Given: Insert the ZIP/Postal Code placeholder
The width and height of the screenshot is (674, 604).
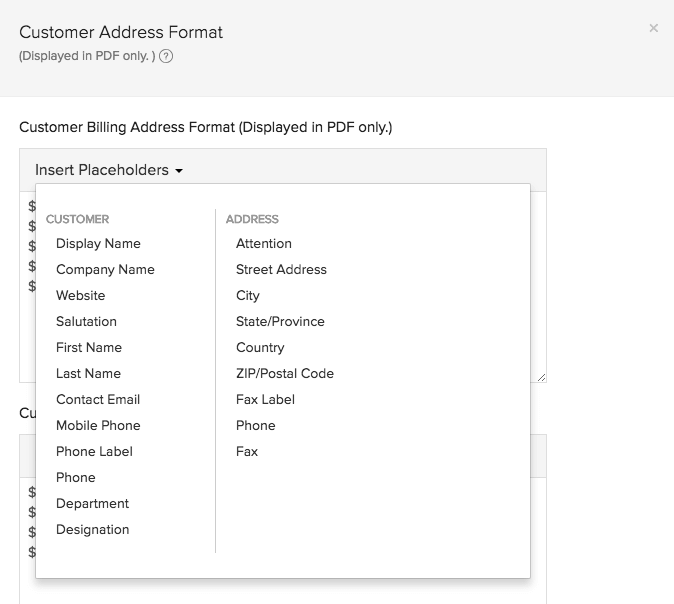Looking at the screenshot, I should point(285,373).
